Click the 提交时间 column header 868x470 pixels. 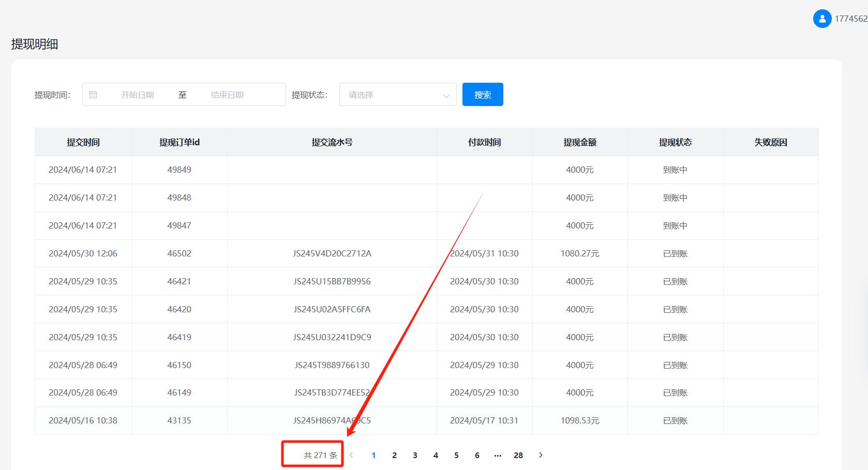tap(83, 142)
